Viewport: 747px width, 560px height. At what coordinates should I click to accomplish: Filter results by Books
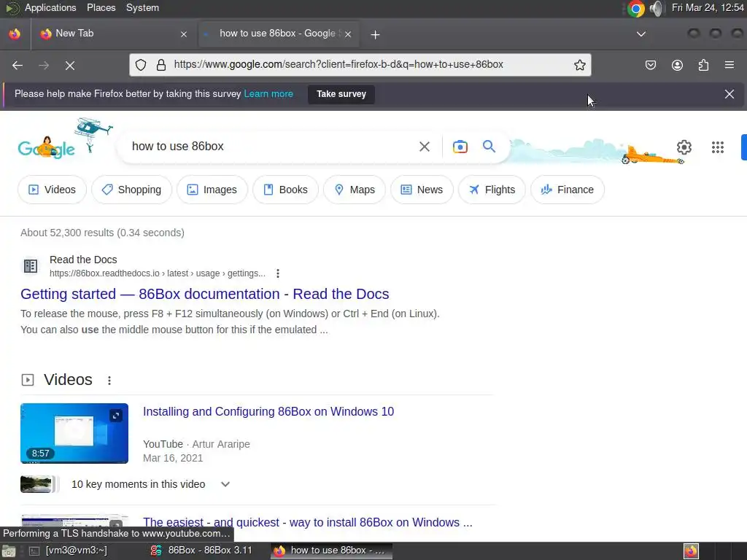[285, 190]
